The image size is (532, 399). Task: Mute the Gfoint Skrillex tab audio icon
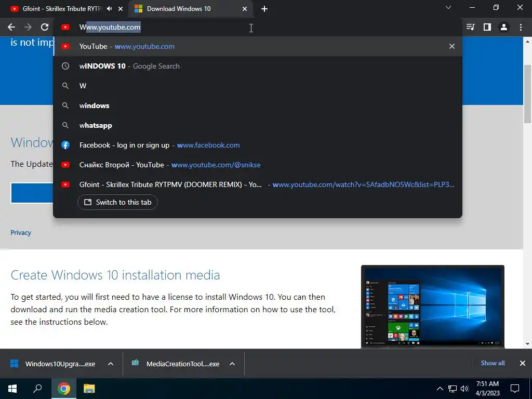tap(109, 9)
